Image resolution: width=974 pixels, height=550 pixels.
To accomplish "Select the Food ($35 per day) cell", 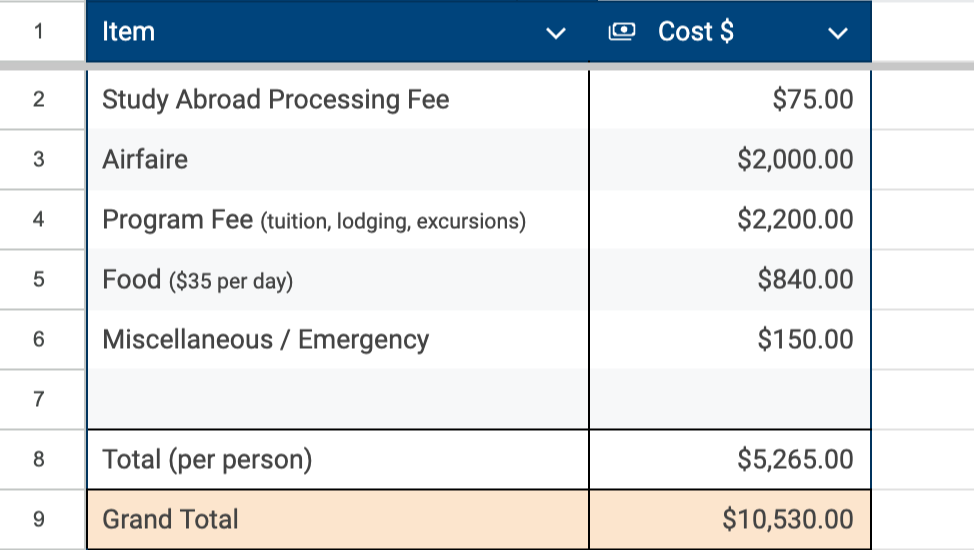I will click(198, 280).
